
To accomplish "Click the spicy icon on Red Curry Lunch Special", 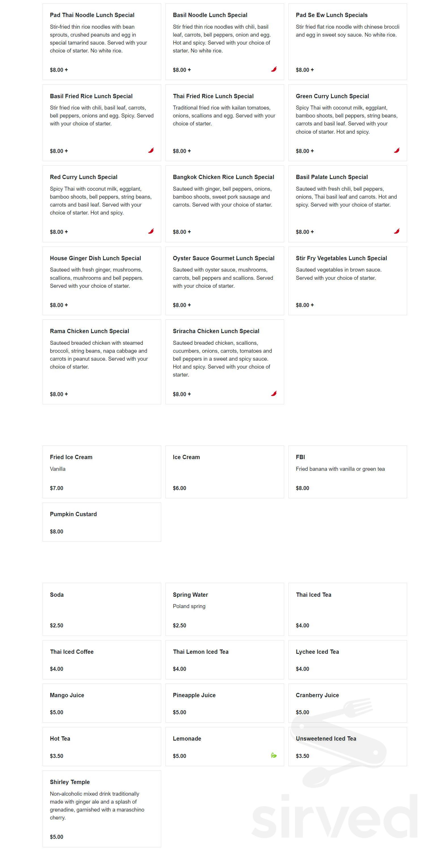I will (x=151, y=231).
